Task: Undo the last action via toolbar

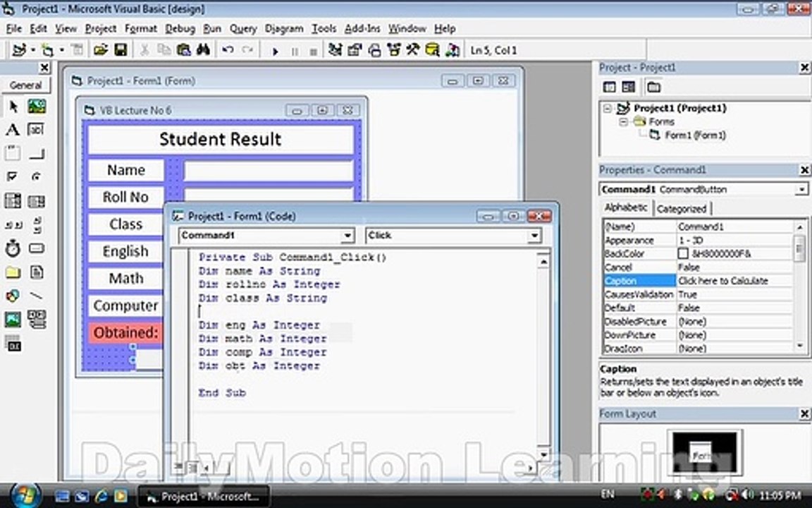Action: click(228, 50)
